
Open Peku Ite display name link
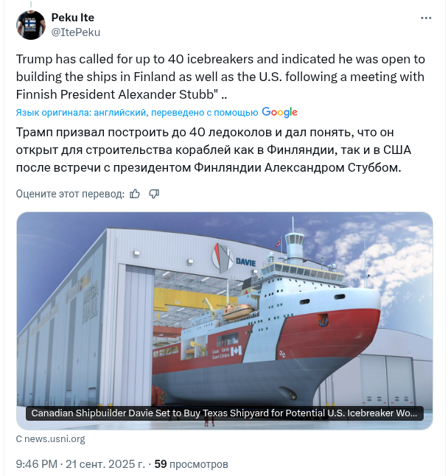pos(73,18)
